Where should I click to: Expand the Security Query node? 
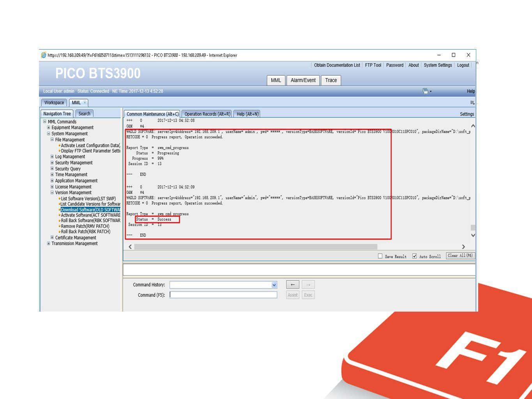pyautogui.click(x=52, y=168)
